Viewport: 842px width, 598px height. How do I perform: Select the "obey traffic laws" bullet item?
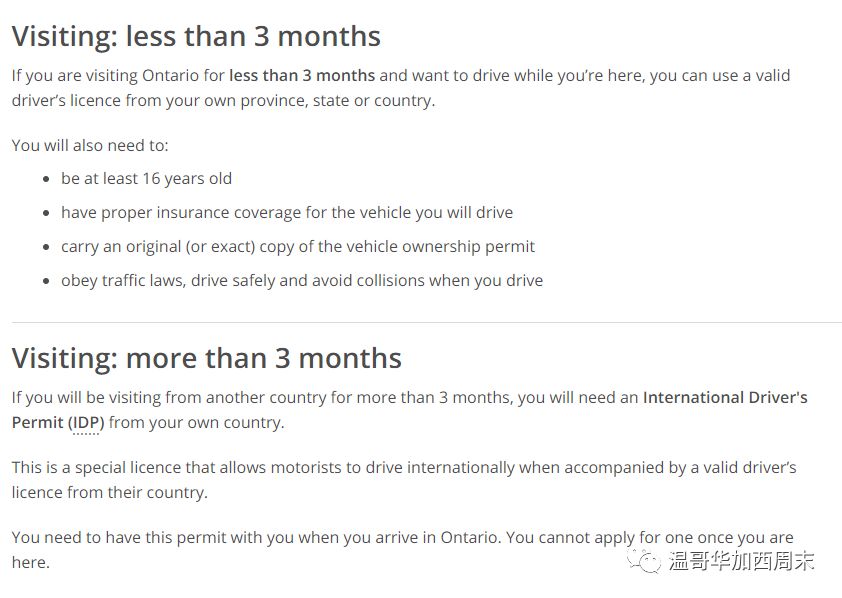[301, 281]
